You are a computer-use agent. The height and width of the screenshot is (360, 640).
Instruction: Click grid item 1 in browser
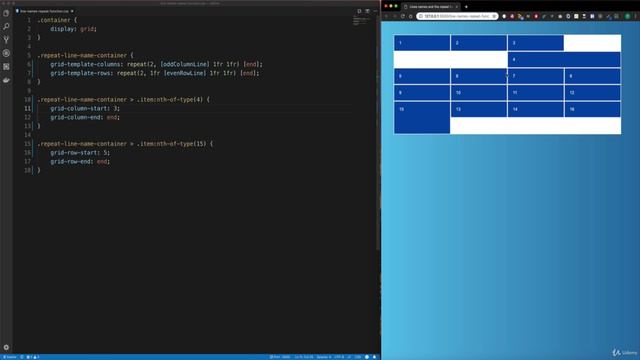[422, 43]
